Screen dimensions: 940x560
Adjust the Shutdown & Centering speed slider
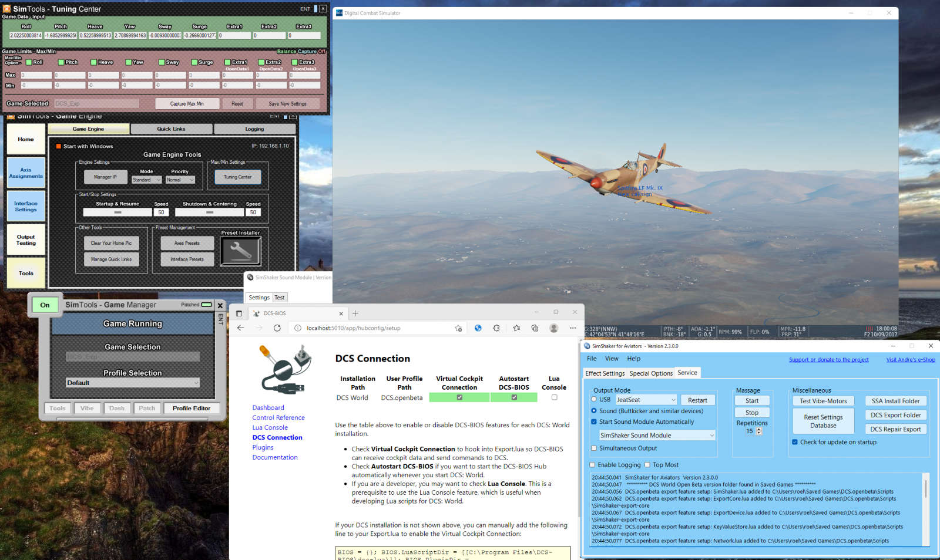coord(209,212)
